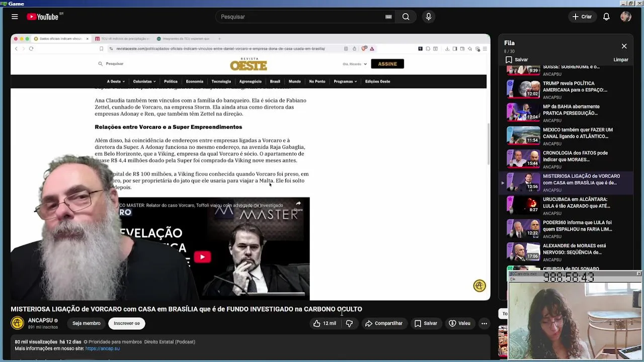Viewport: 644px width, 362px height.
Task: Click the Seja membro button
Action: pyautogui.click(x=86, y=323)
